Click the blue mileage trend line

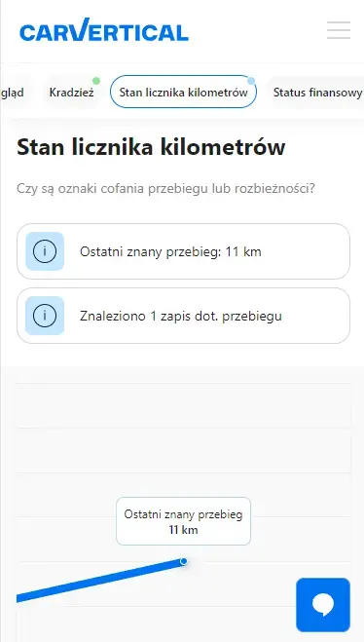click(98, 581)
